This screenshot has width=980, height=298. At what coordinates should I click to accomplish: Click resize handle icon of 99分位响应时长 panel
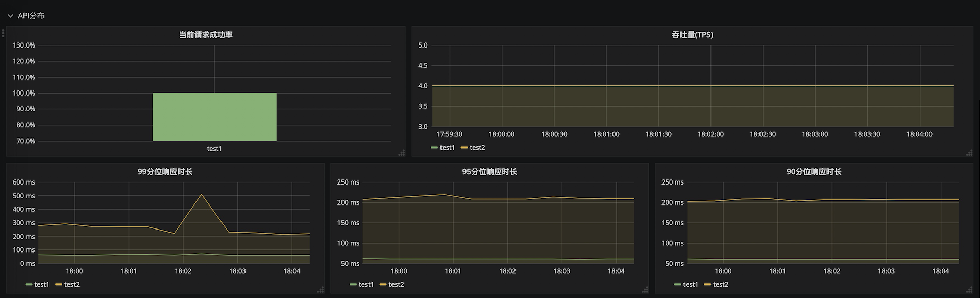(321, 290)
